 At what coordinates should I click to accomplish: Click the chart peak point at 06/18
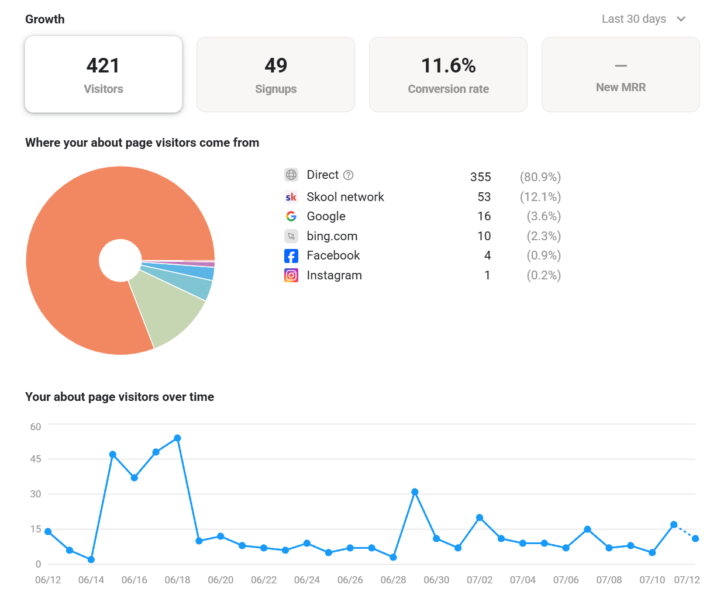pos(178,438)
